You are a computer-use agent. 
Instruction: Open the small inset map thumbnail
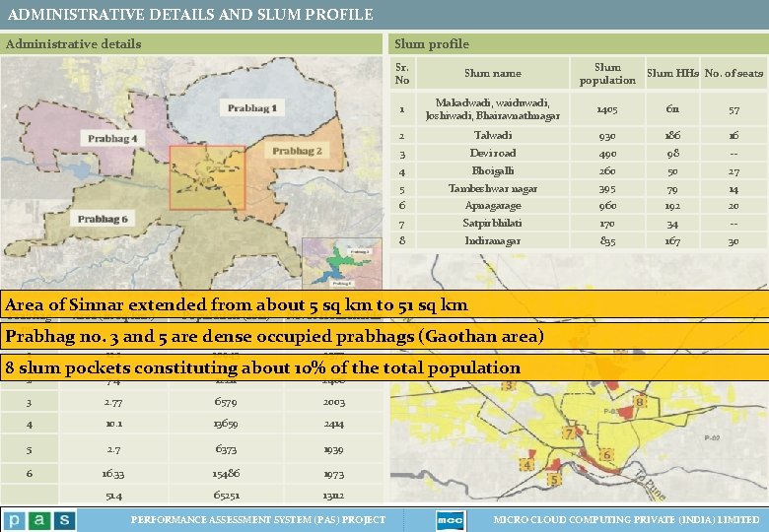pyautogui.click(x=341, y=264)
